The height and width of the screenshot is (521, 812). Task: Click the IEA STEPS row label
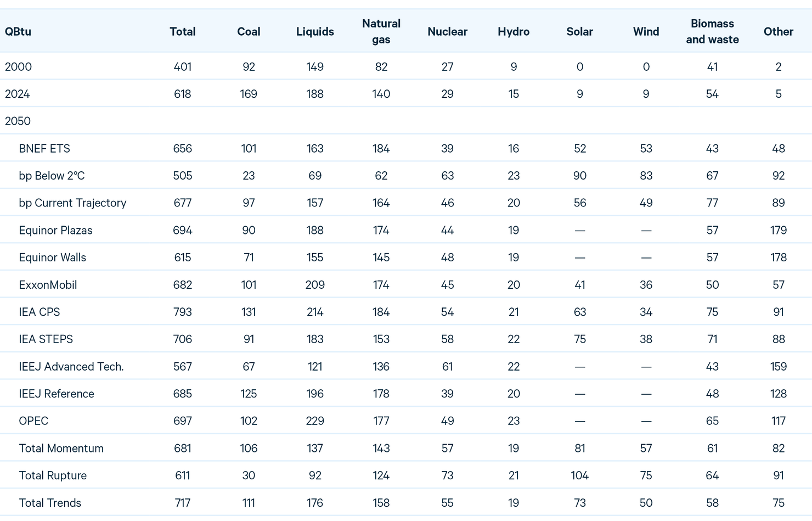46,339
